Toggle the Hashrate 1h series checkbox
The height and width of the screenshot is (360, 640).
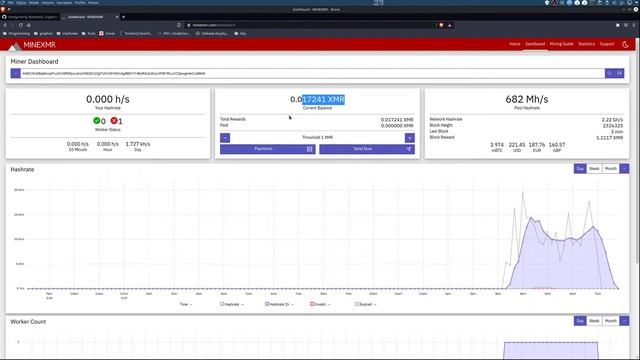click(267, 304)
